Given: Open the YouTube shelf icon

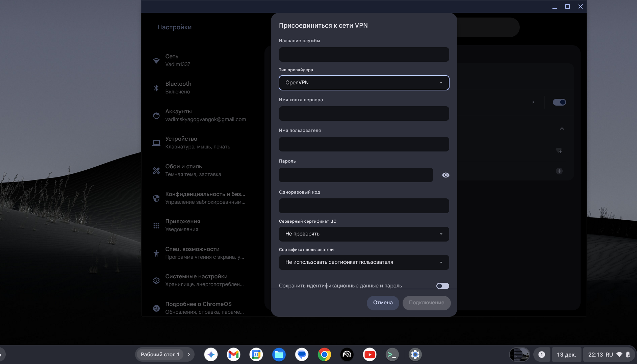Looking at the screenshot, I should tap(370, 355).
